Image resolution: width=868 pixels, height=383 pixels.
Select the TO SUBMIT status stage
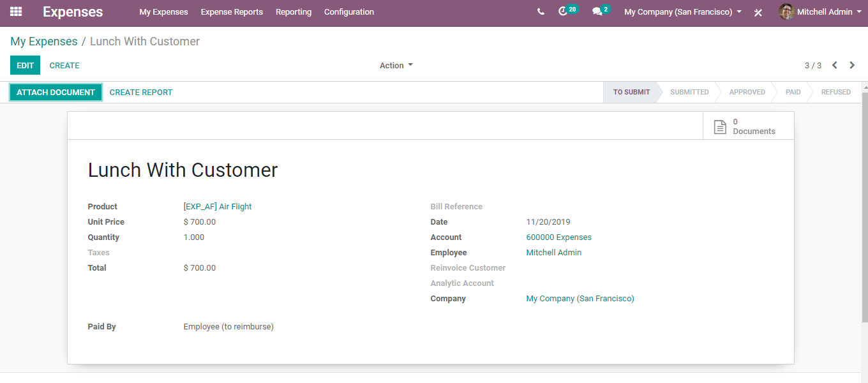pyautogui.click(x=631, y=92)
